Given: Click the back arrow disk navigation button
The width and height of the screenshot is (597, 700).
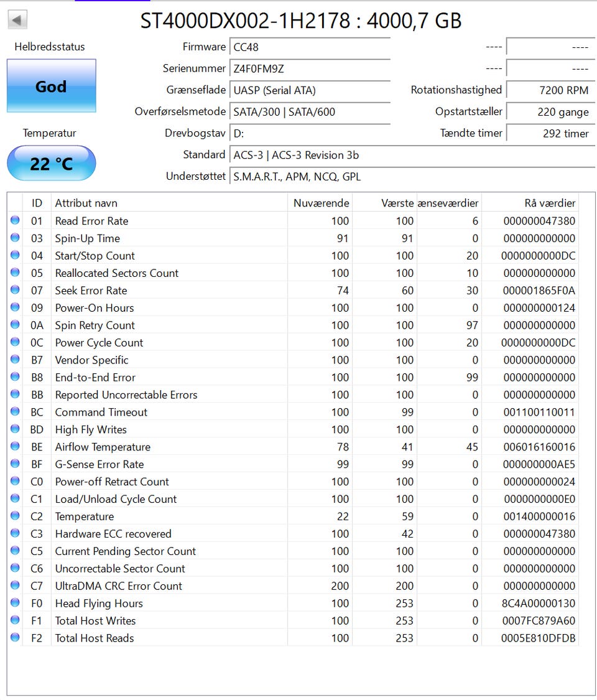Looking at the screenshot, I should pyautogui.click(x=17, y=20).
